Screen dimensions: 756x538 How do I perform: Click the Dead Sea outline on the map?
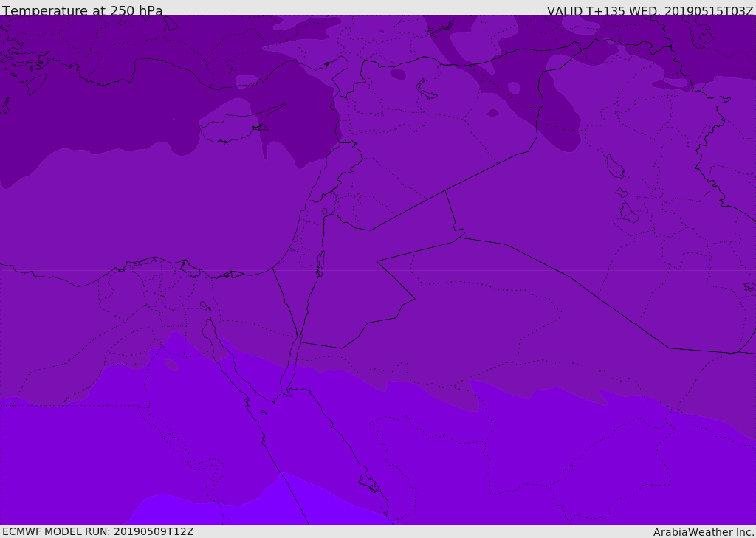tap(320, 263)
